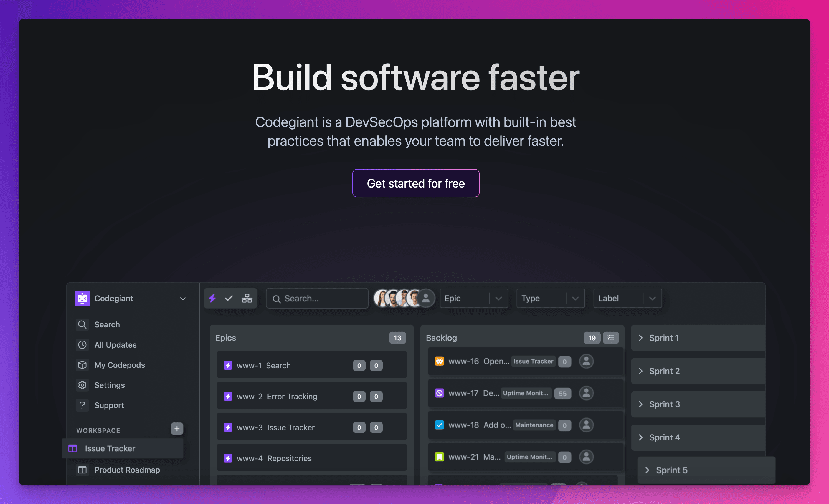Click Get started for free button
Image resolution: width=829 pixels, height=504 pixels.
(x=416, y=183)
